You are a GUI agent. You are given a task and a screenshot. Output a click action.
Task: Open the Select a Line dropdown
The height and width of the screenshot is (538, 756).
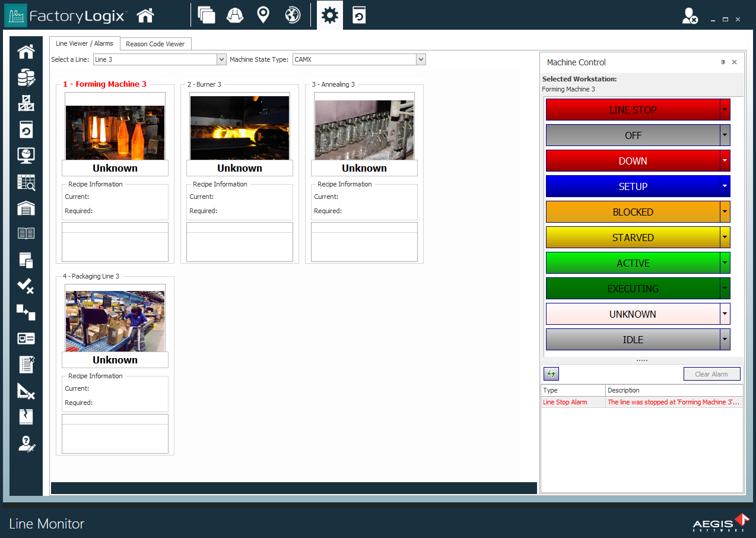(221, 59)
